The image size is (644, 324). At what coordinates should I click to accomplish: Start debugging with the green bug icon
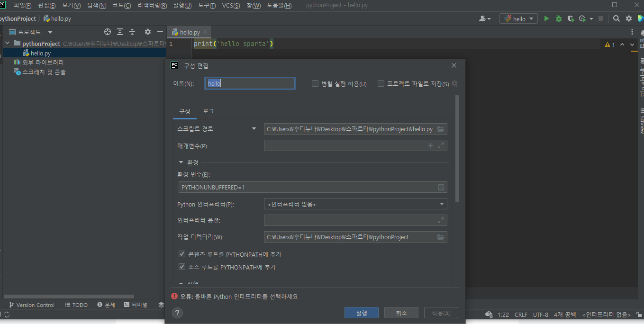(559, 18)
